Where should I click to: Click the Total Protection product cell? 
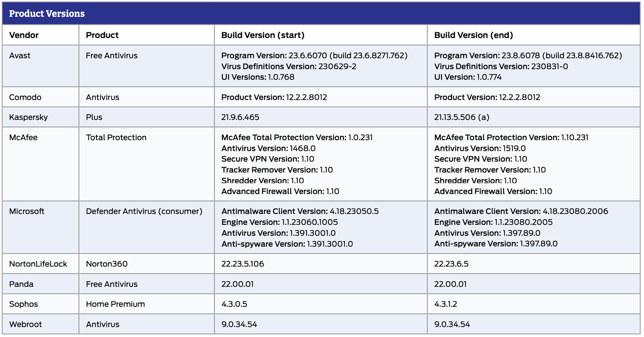pos(116,138)
